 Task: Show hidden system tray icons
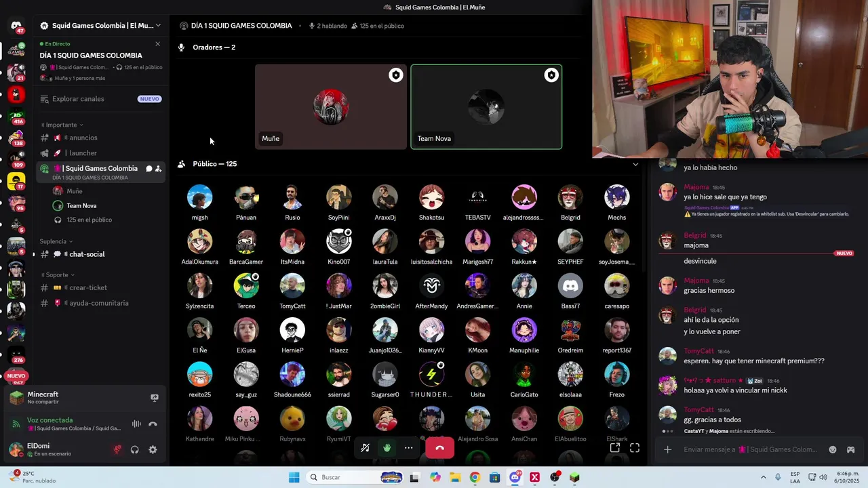(x=764, y=477)
